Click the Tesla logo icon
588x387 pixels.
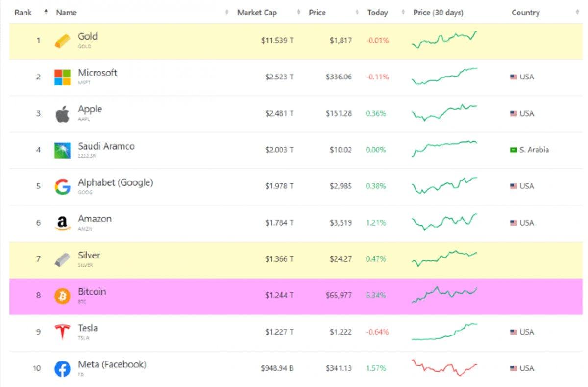[x=62, y=332]
